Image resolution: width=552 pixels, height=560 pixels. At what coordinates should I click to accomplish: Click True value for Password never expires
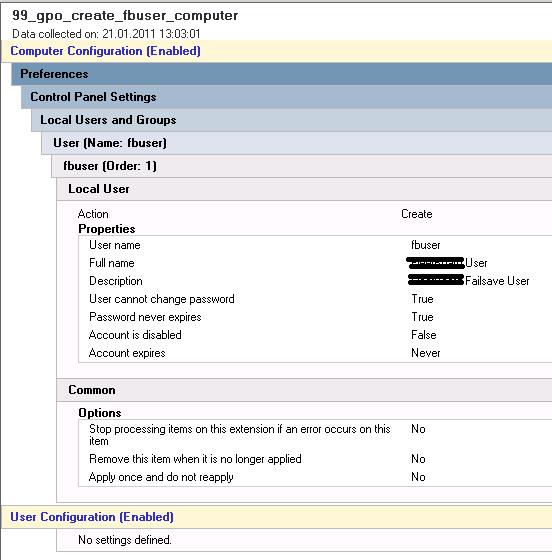tap(422, 317)
